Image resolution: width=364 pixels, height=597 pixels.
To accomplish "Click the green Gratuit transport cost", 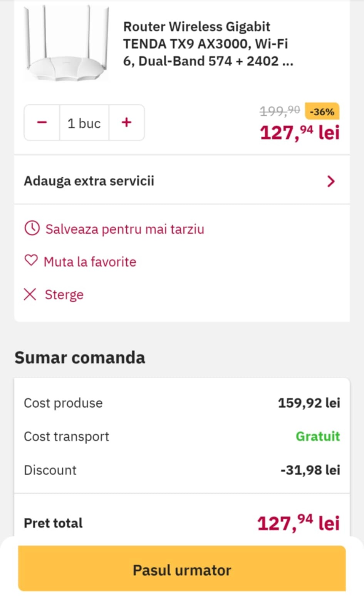I will click(318, 436).
